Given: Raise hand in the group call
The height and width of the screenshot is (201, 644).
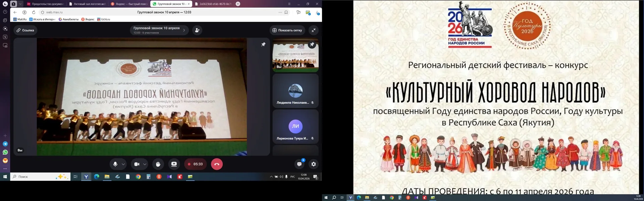Looking at the screenshot, I should (158, 164).
